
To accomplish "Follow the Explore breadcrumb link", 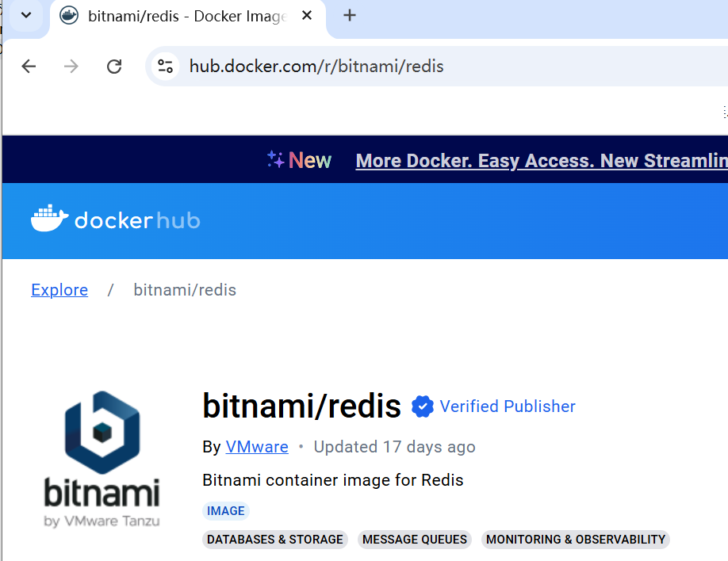I will (x=59, y=290).
